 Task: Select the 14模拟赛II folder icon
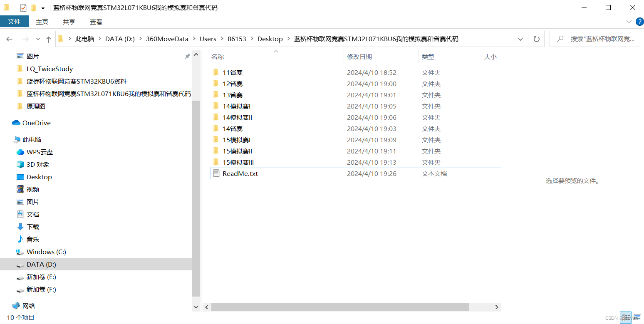coord(216,117)
